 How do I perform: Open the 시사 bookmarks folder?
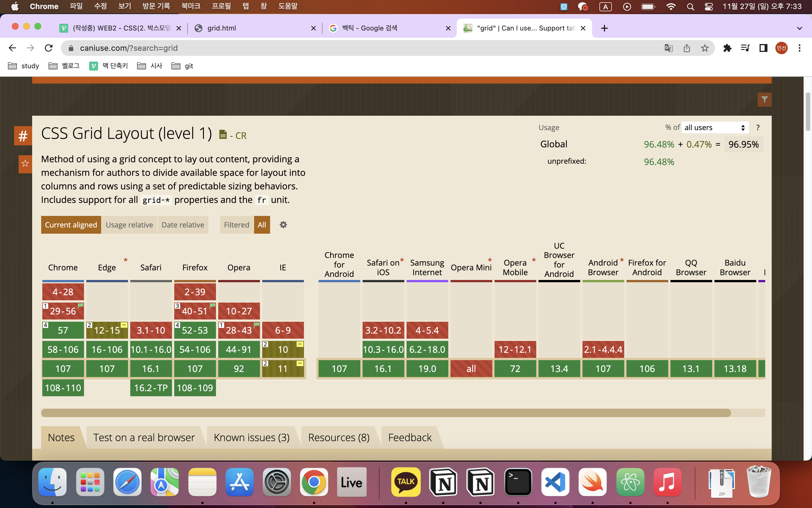click(x=150, y=66)
